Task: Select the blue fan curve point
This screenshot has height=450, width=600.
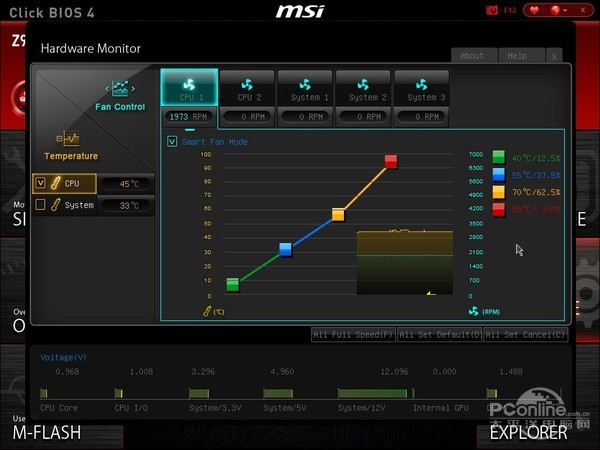Action: [285, 249]
